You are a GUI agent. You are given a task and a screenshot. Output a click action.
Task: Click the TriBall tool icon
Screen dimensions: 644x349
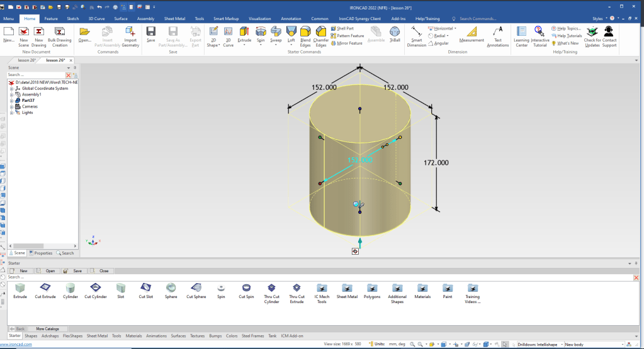coord(394,33)
